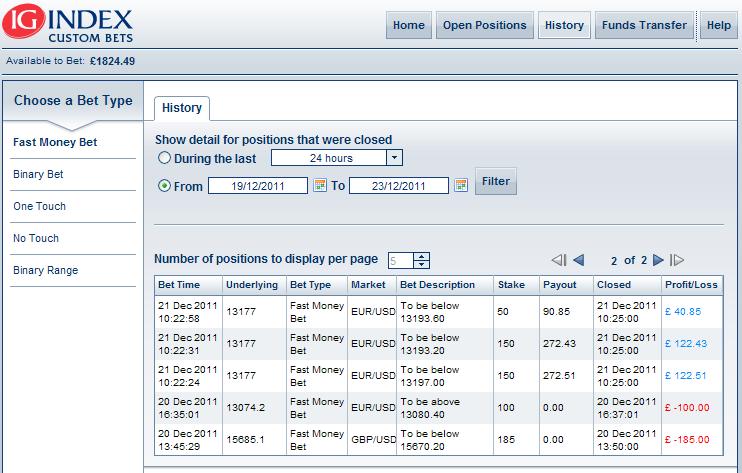Click the To date field 23/12/2011

point(399,186)
